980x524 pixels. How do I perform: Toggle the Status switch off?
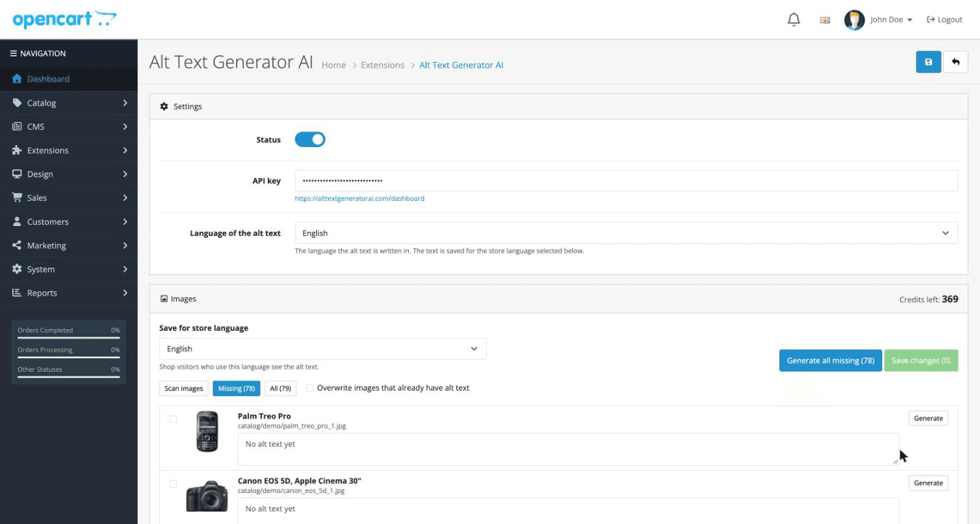(x=310, y=139)
